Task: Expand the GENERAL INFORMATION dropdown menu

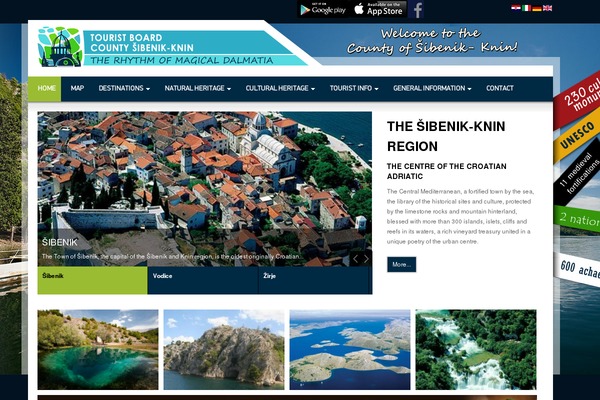Action: (x=432, y=88)
